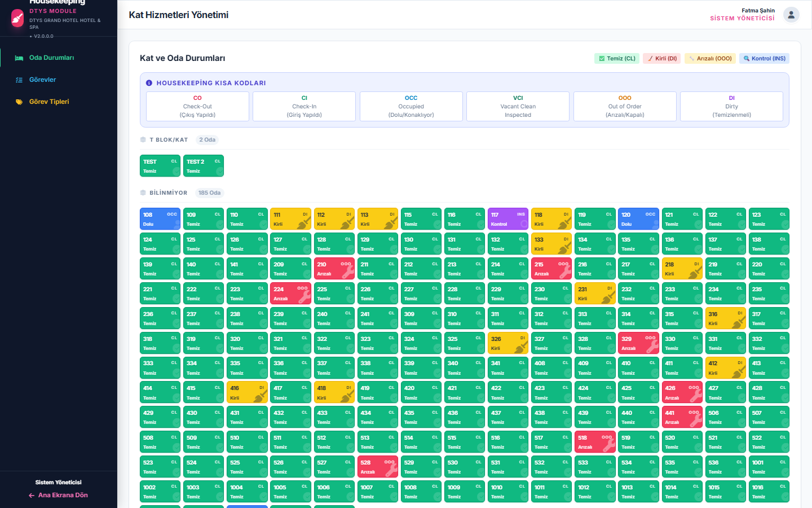Screen dimensions: 812x508
Task: Select the OOO Out of Order code card
Action: [x=625, y=106]
